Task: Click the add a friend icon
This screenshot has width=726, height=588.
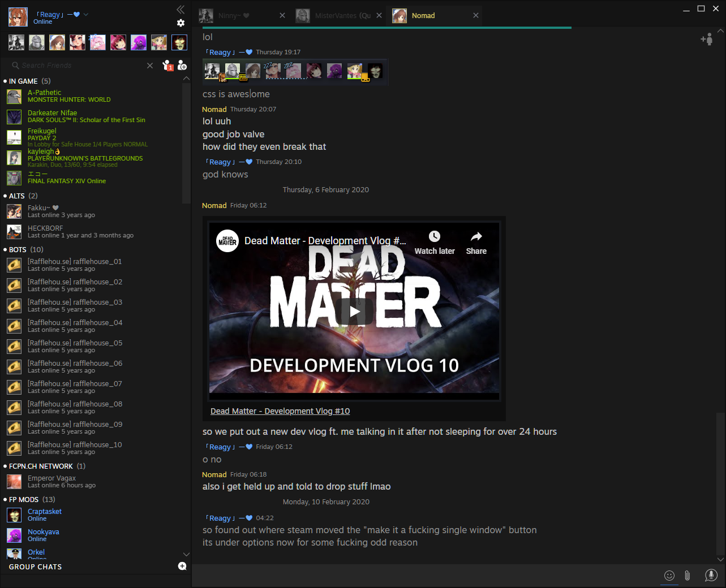Action: (x=182, y=66)
